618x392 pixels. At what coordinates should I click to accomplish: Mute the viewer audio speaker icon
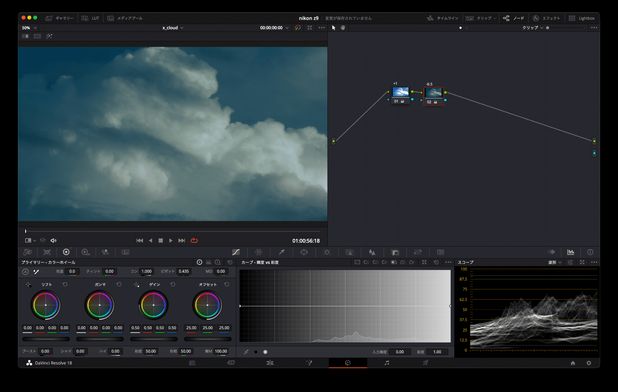54,240
